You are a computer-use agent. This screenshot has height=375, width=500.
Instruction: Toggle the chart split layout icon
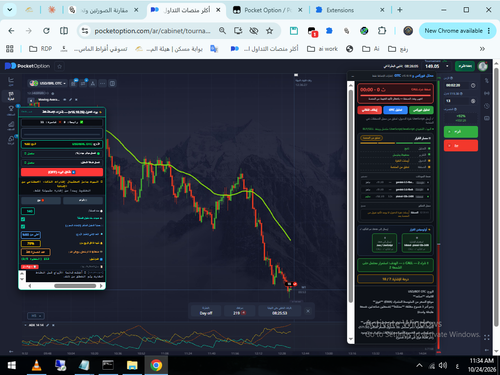pos(112,83)
